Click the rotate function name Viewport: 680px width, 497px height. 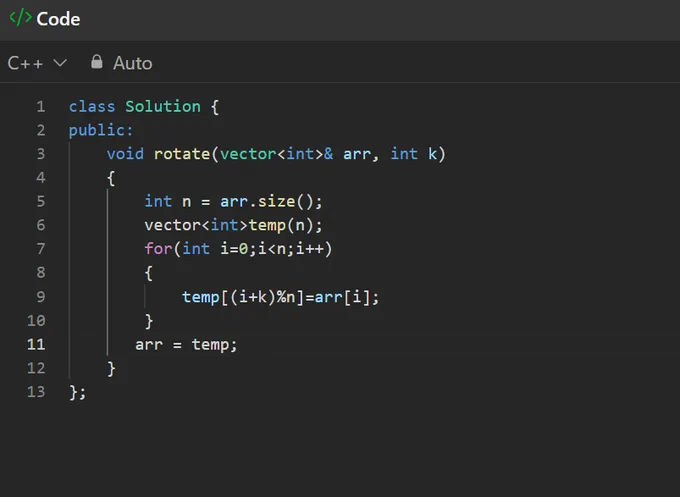coord(182,154)
